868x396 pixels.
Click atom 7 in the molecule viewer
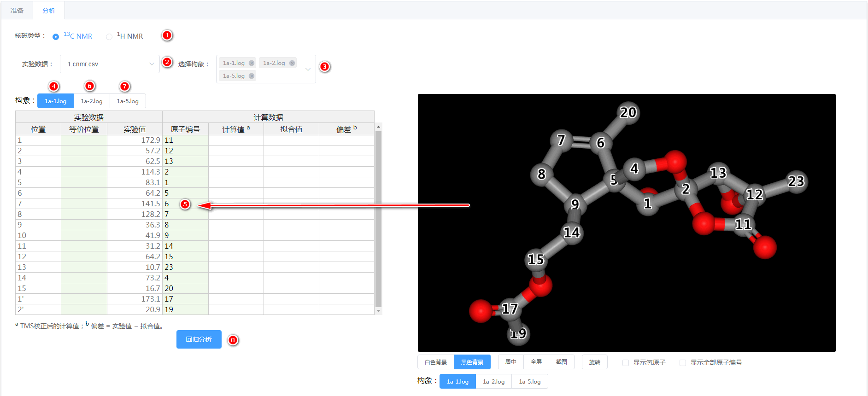coord(561,140)
